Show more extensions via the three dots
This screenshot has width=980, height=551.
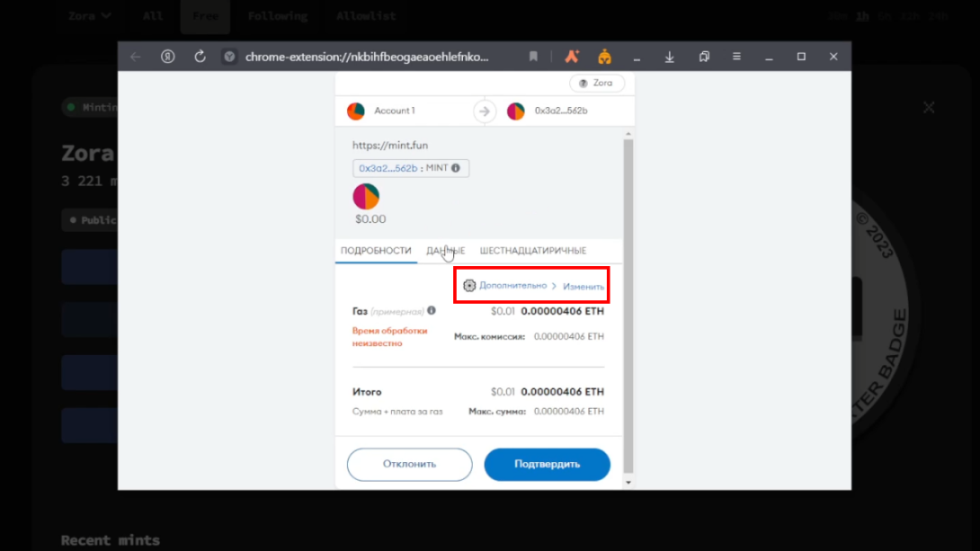pyautogui.click(x=637, y=58)
